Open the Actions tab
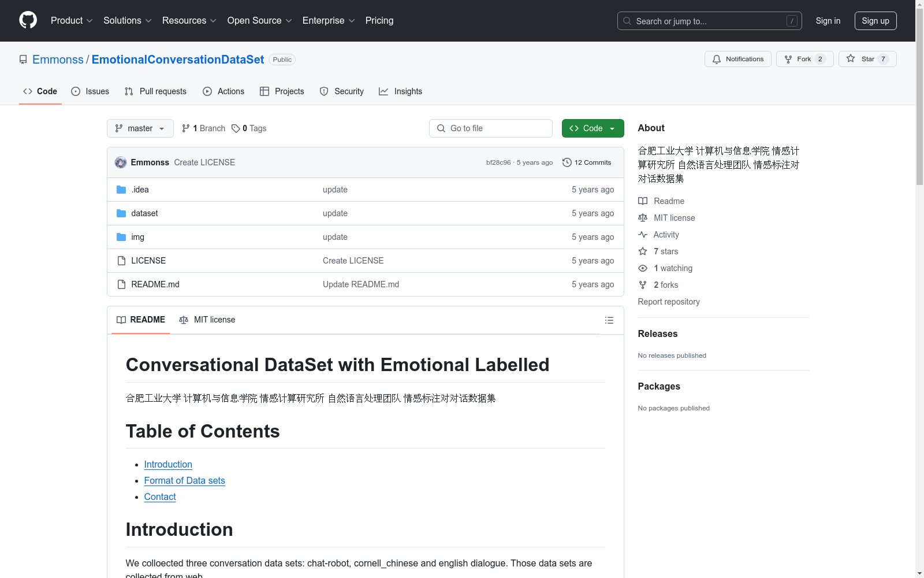 (223, 91)
